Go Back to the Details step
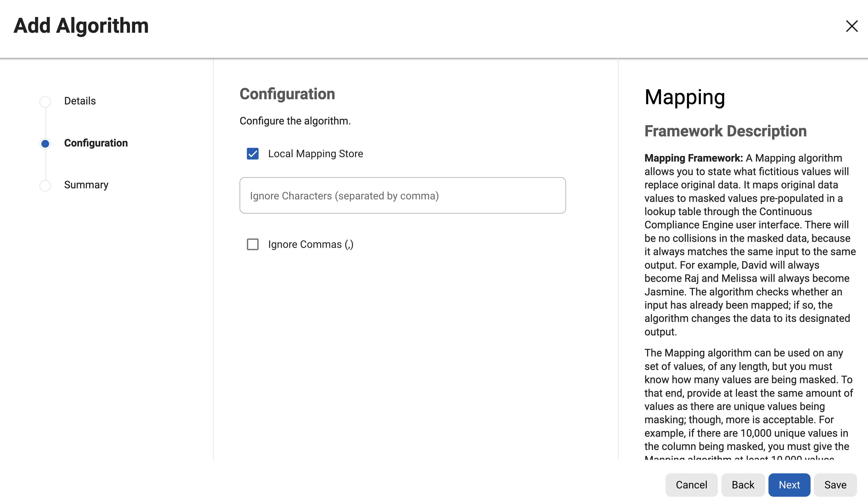The width and height of the screenshot is (868, 504). [743, 485]
